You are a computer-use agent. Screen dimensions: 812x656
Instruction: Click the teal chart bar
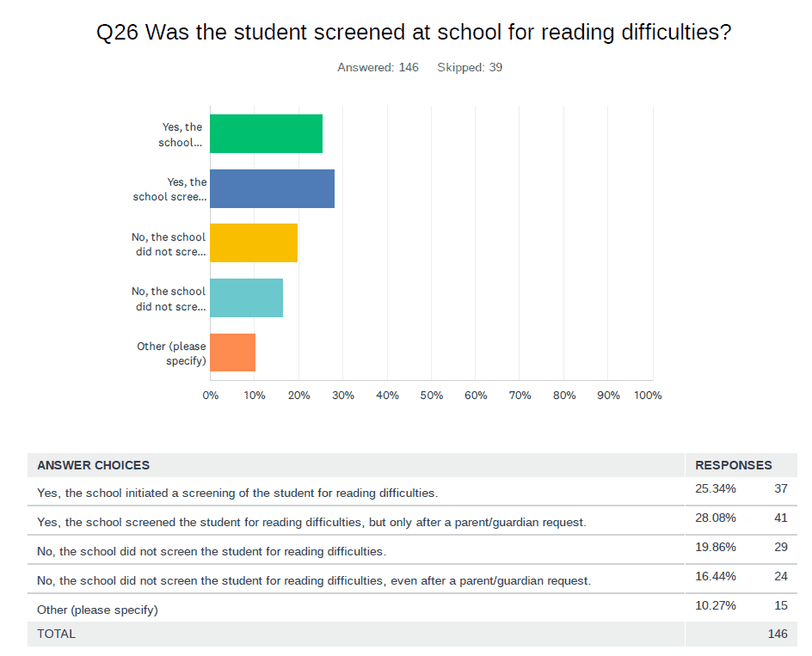click(246, 297)
